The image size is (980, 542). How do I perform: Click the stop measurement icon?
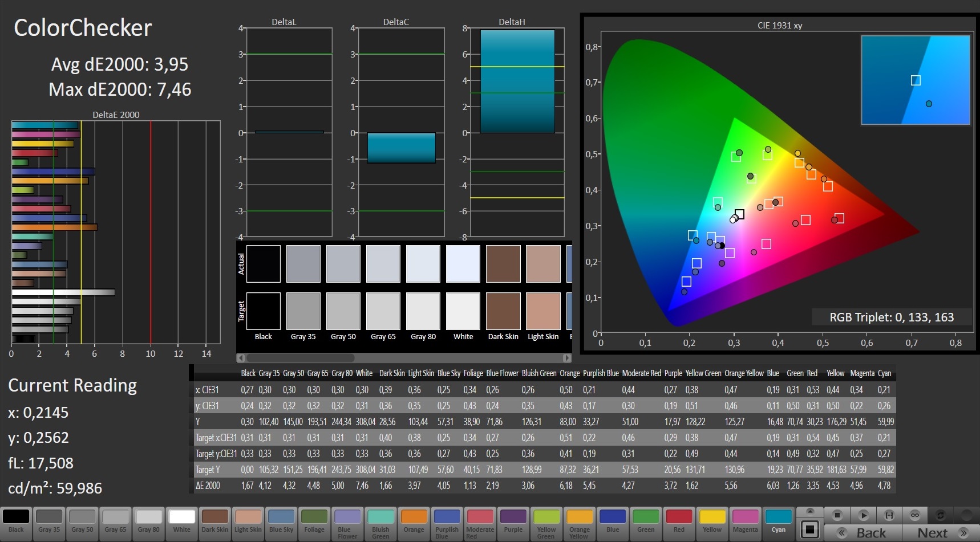coord(837,515)
